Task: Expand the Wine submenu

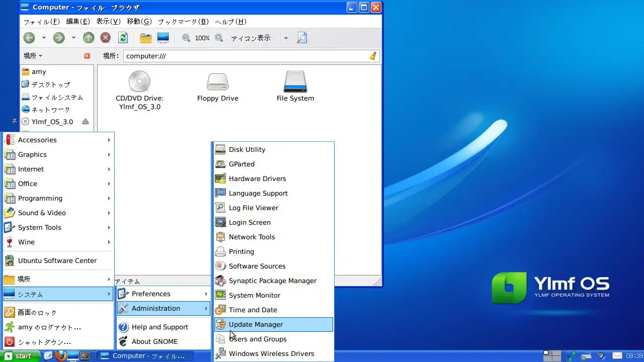Action: (58, 242)
